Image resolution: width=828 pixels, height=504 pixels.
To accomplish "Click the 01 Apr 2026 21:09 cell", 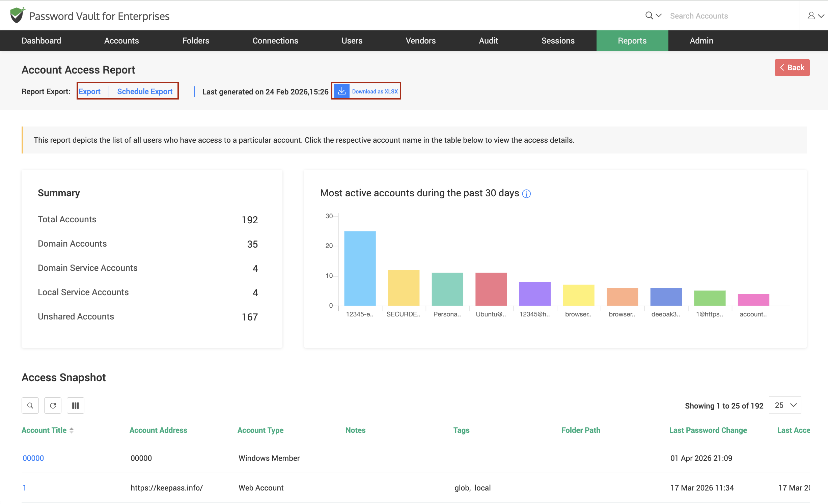I will point(701,458).
